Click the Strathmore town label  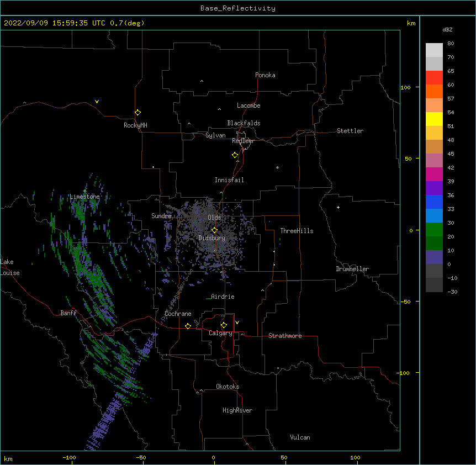[285, 336]
